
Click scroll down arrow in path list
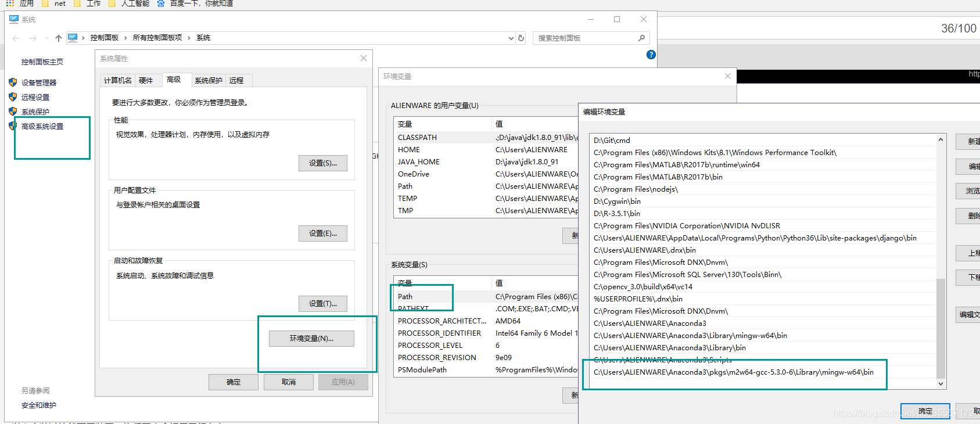[941, 384]
